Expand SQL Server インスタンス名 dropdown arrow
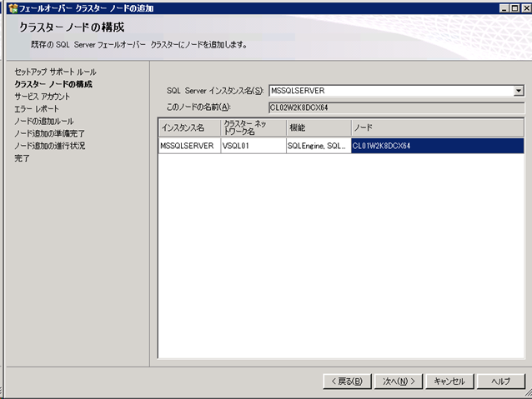Image resolution: width=532 pixels, height=399 pixels. [518, 90]
